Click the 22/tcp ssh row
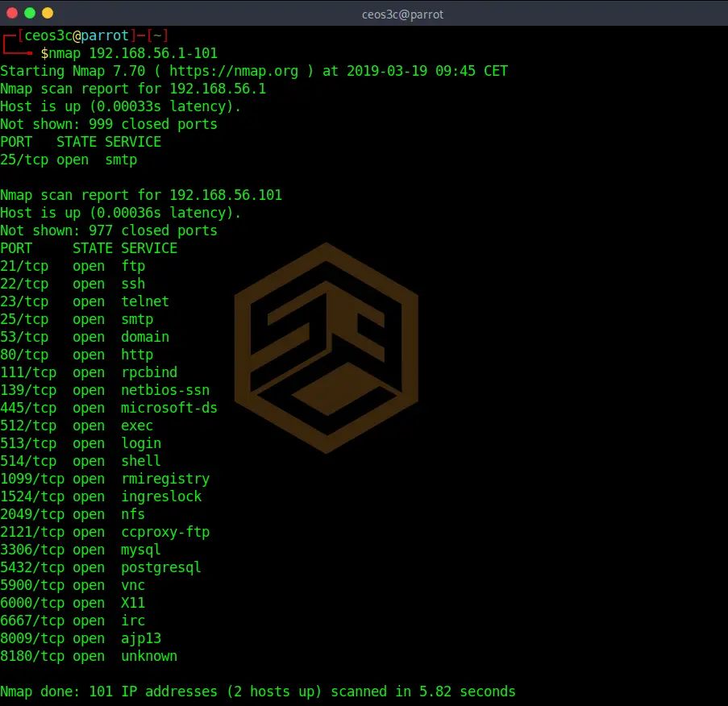This screenshot has width=728, height=706. pyautogui.click(x=73, y=284)
